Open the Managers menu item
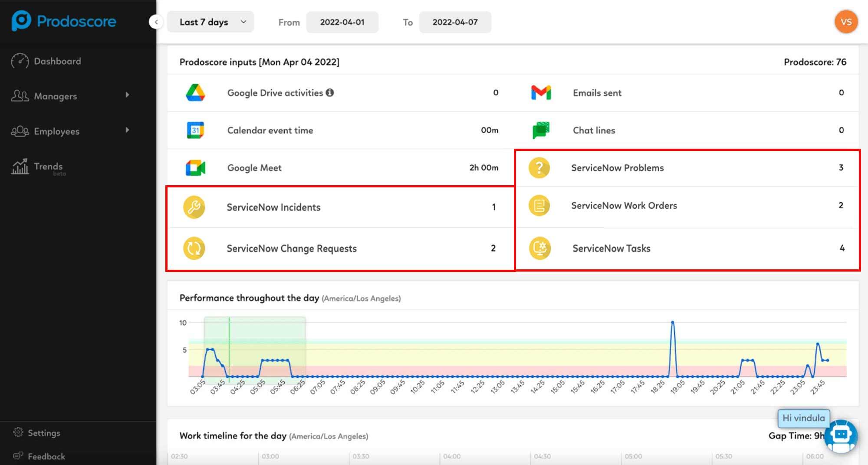This screenshot has height=465, width=868. pyautogui.click(x=56, y=96)
